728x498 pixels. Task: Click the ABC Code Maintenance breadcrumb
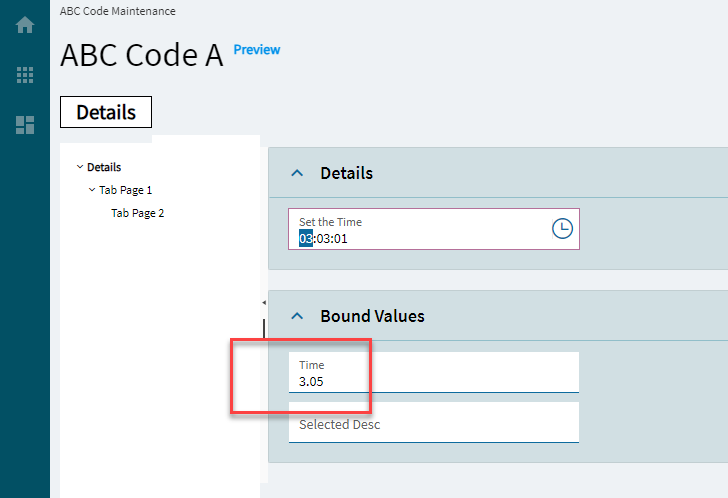point(117,11)
